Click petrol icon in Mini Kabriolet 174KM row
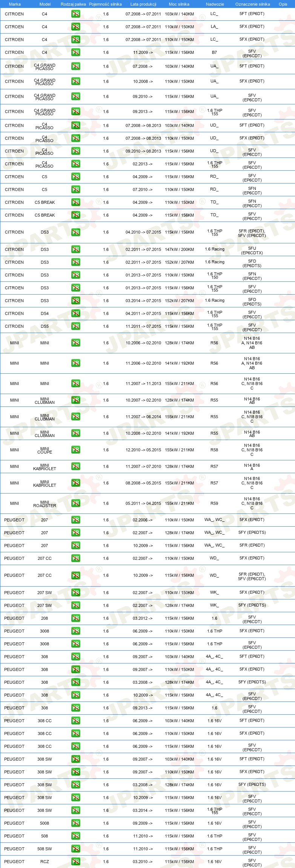This screenshot has width=295, height=868. pos(75,466)
